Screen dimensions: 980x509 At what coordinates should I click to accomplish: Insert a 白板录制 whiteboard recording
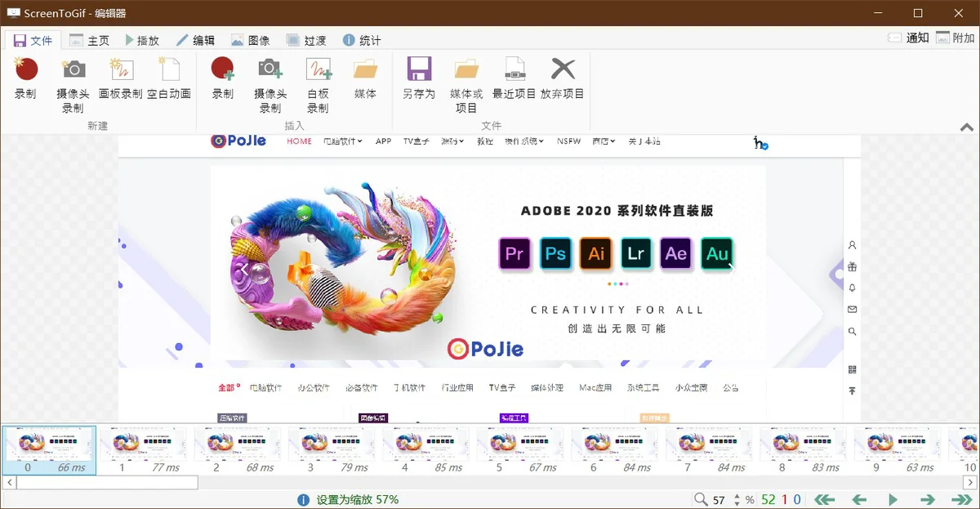pos(318,85)
